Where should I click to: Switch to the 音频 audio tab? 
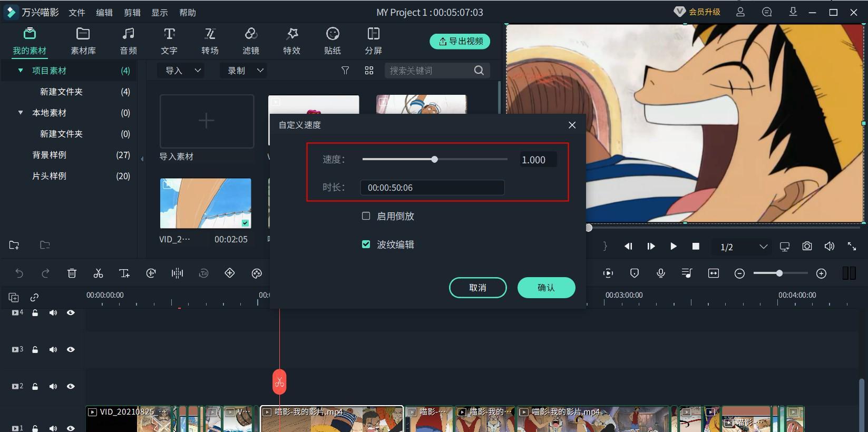pos(128,41)
